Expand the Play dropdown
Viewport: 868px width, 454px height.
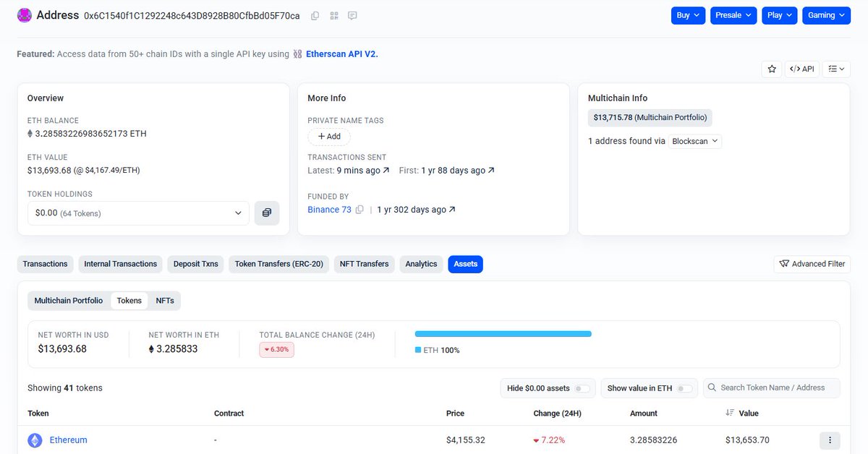780,15
